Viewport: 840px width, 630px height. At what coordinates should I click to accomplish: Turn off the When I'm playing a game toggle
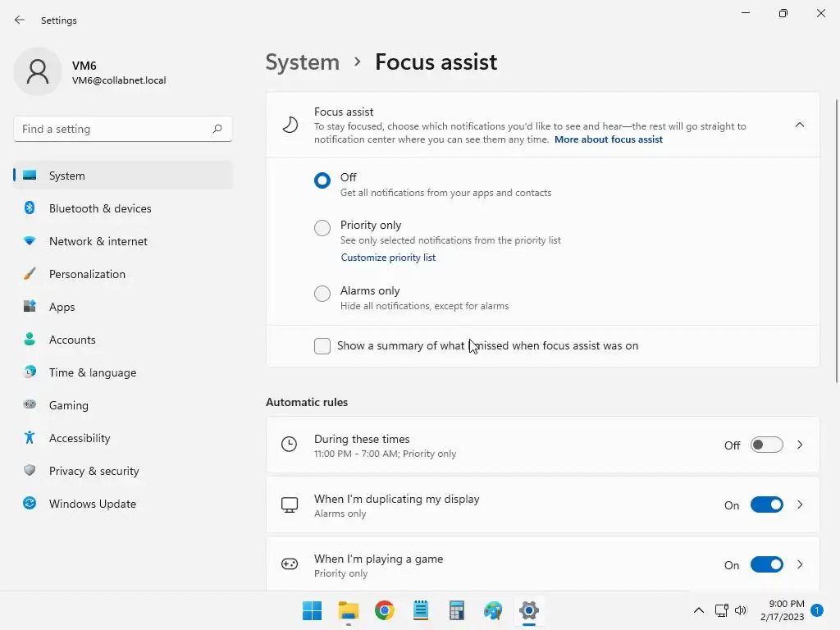(766, 565)
